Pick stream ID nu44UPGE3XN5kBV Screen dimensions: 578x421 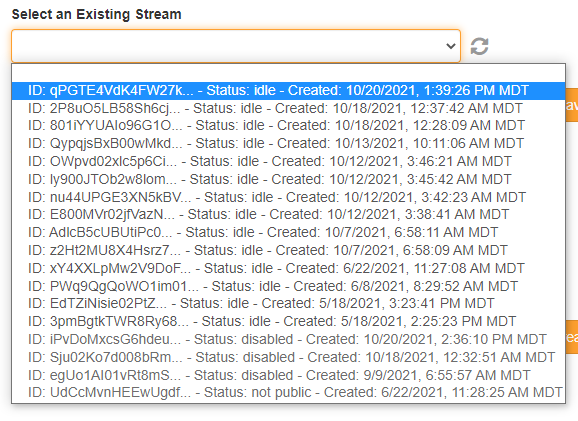pos(288,197)
